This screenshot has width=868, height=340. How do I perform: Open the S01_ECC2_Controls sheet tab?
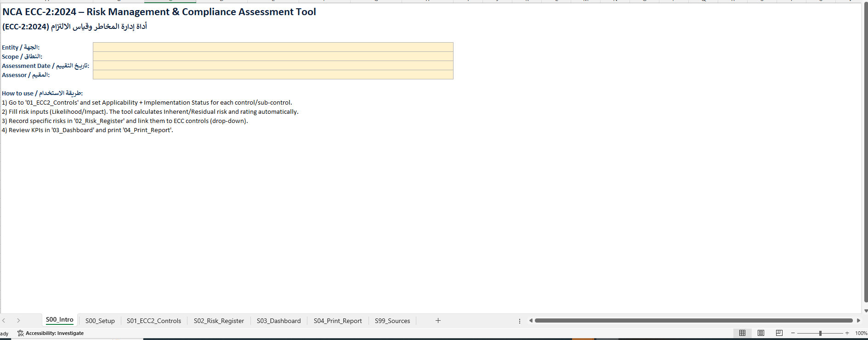click(x=154, y=321)
